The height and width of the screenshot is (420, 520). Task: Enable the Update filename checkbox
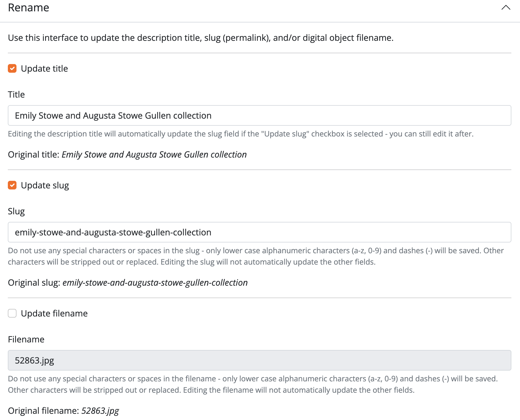pos(12,314)
